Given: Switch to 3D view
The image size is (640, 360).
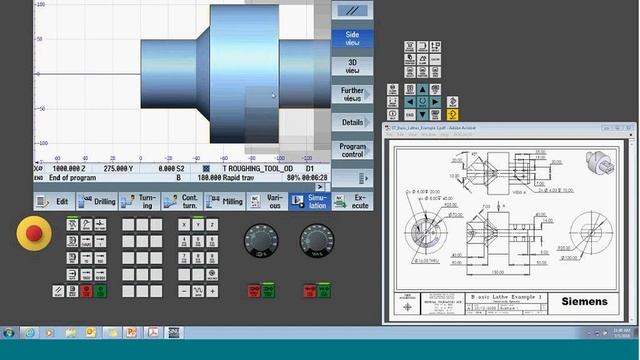Looking at the screenshot, I should [352, 66].
